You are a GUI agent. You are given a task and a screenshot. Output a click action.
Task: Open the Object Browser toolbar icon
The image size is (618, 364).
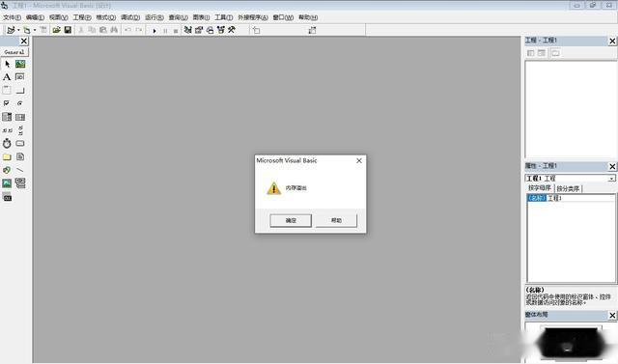pos(221,30)
